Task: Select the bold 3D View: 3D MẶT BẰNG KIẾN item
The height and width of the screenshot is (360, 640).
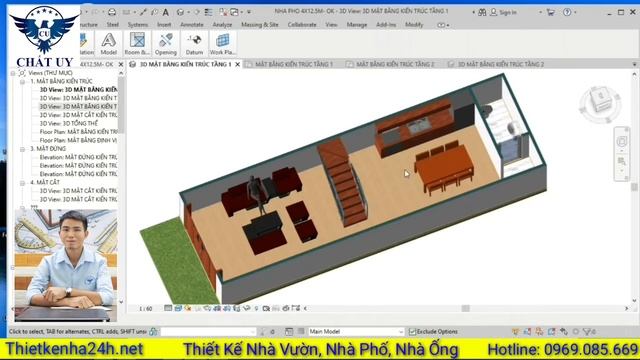Action: (x=78, y=90)
